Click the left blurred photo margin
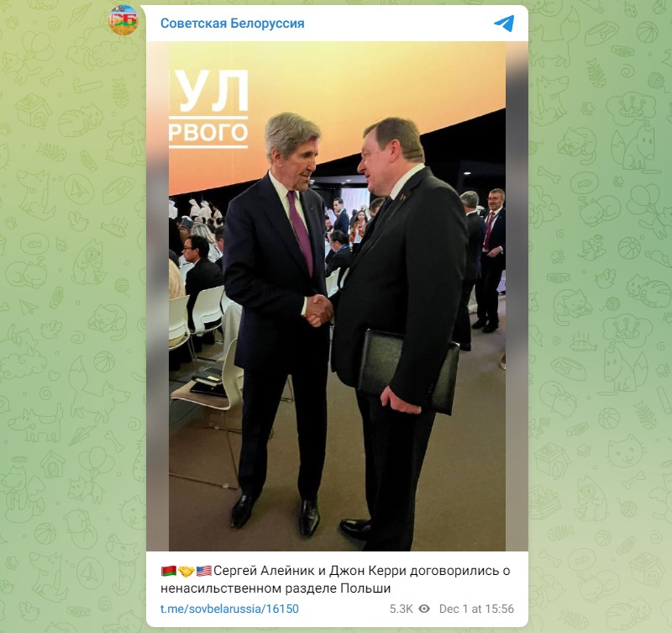Viewport: 672px width, 633px height. tap(157, 297)
